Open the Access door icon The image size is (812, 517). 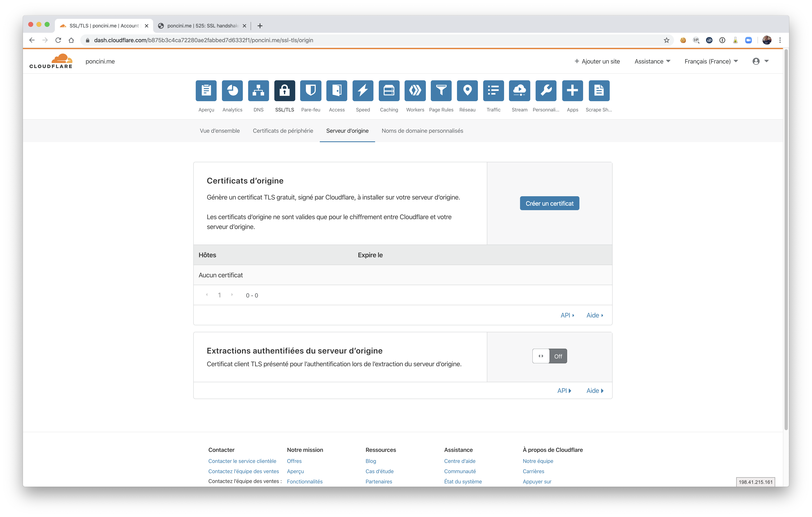337,91
